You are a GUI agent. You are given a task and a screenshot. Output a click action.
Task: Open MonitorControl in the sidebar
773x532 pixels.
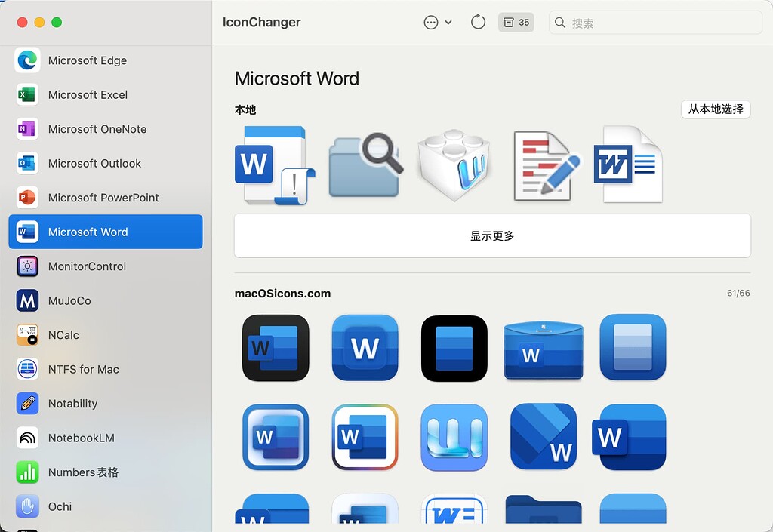click(106, 266)
